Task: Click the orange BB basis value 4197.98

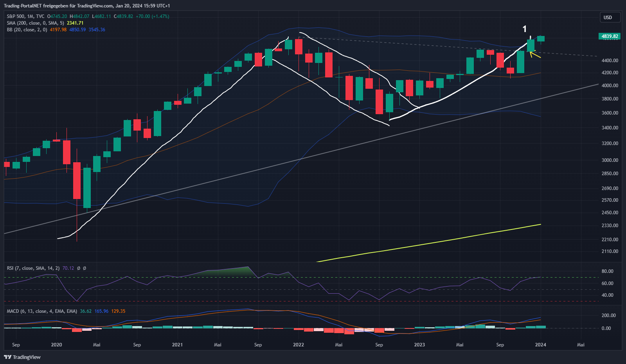Action: tap(58, 30)
